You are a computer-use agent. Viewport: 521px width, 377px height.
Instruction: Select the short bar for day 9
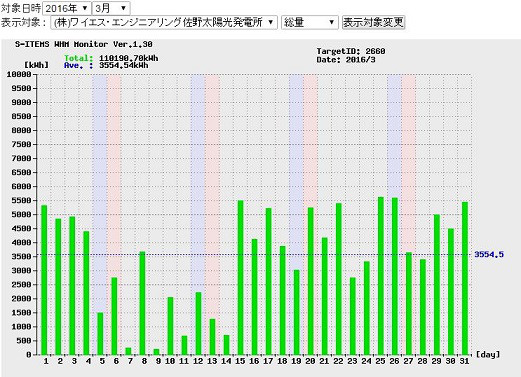156,352
